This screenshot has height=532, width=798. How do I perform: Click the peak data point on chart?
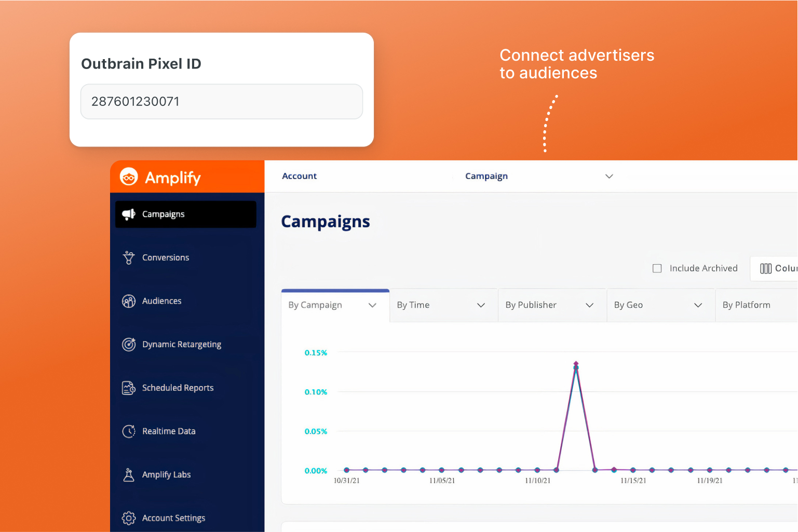(576, 364)
